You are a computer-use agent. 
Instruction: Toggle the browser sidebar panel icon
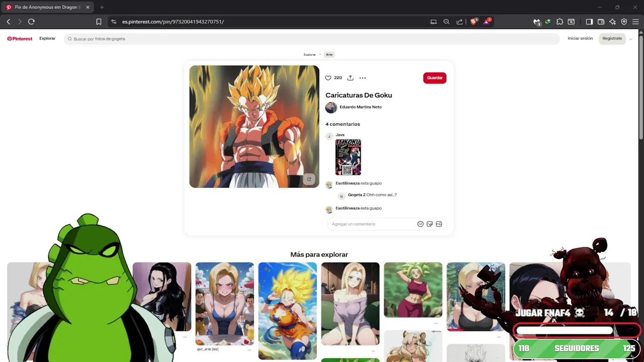pyautogui.click(x=590, y=22)
